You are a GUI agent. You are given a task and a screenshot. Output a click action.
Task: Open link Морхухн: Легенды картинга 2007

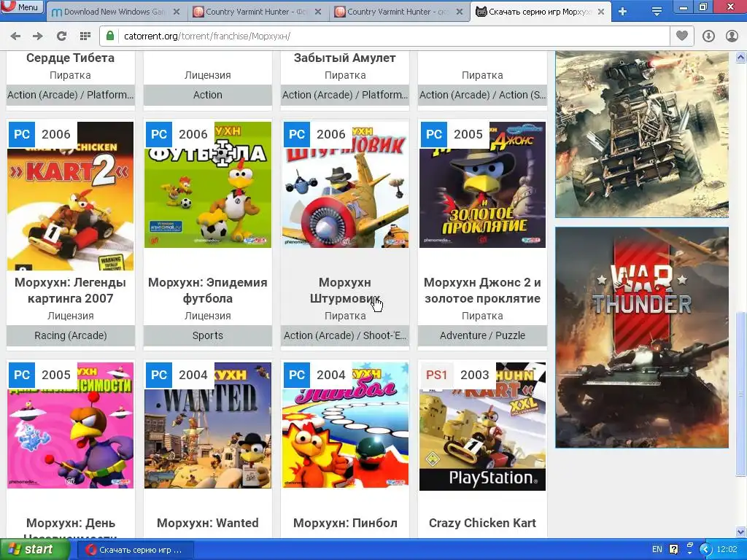coord(71,290)
